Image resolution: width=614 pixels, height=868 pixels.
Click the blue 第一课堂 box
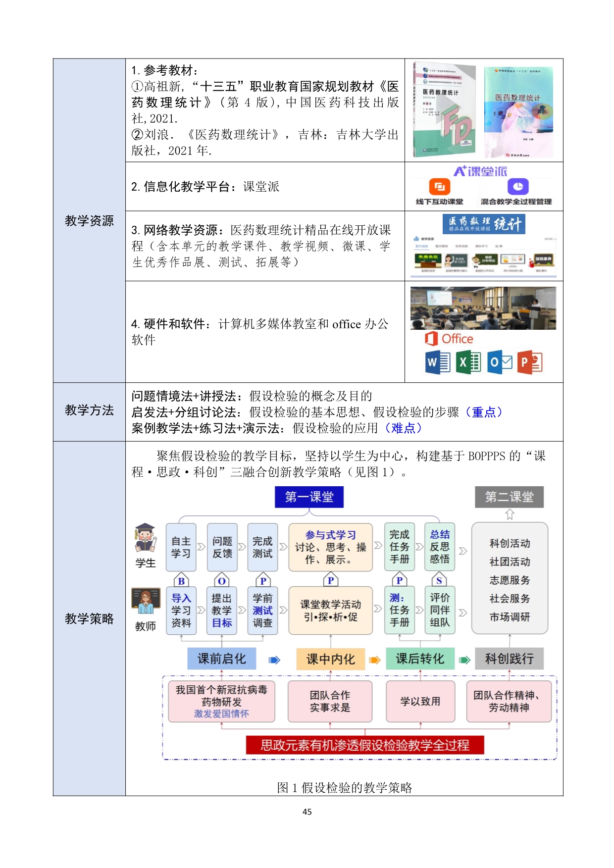[x=309, y=497]
